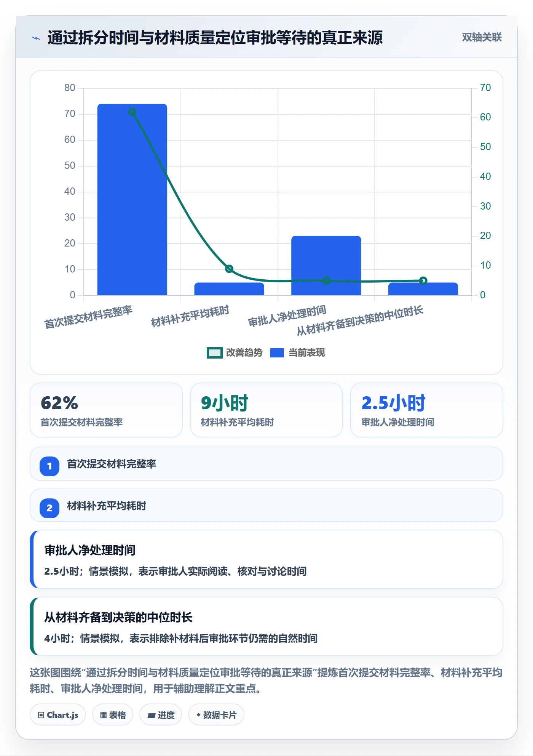533x756 pixels.
Task: Click the lightning bolt icon beside the title
Action: [36, 38]
